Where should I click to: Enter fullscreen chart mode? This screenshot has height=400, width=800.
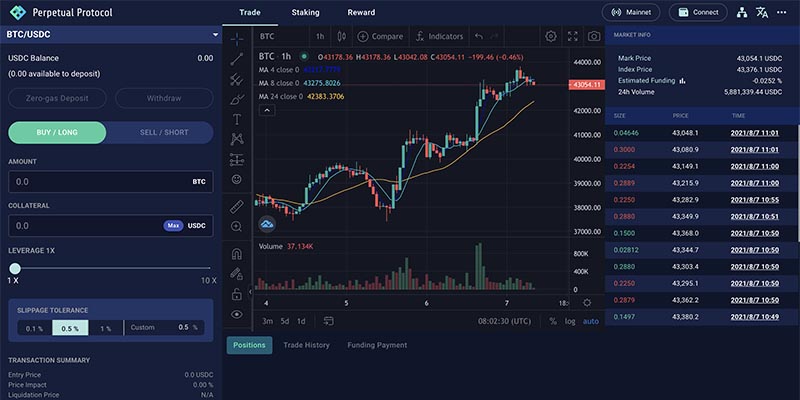tap(572, 36)
